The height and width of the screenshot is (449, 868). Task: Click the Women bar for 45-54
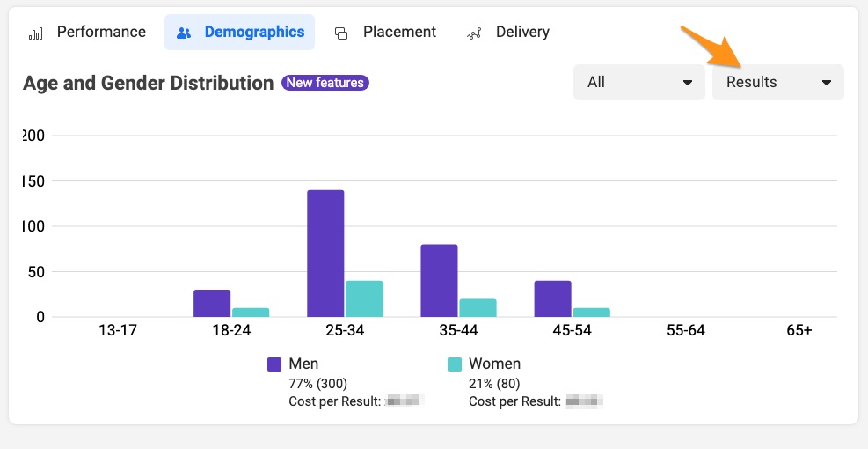(x=591, y=313)
